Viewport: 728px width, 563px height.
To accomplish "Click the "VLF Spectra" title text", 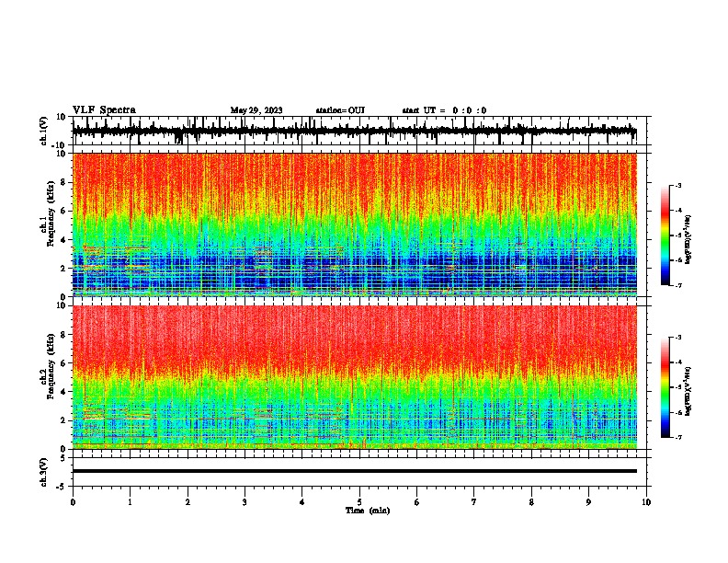I will (104, 110).
